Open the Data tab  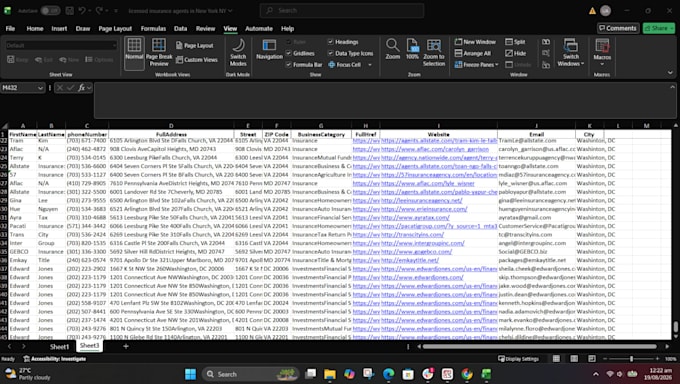tap(180, 29)
